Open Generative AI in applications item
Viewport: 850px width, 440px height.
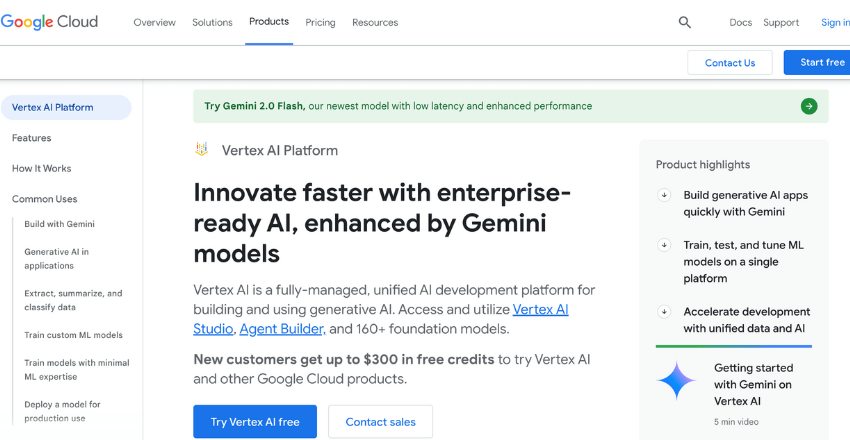pyautogui.click(x=56, y=258)
